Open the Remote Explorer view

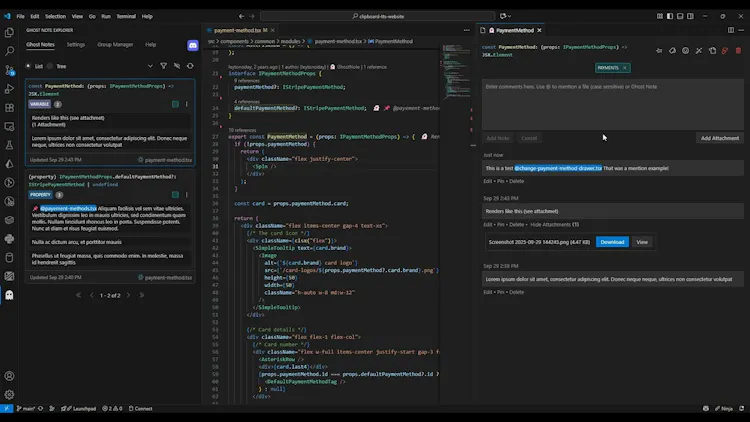[x=9, y=126]
